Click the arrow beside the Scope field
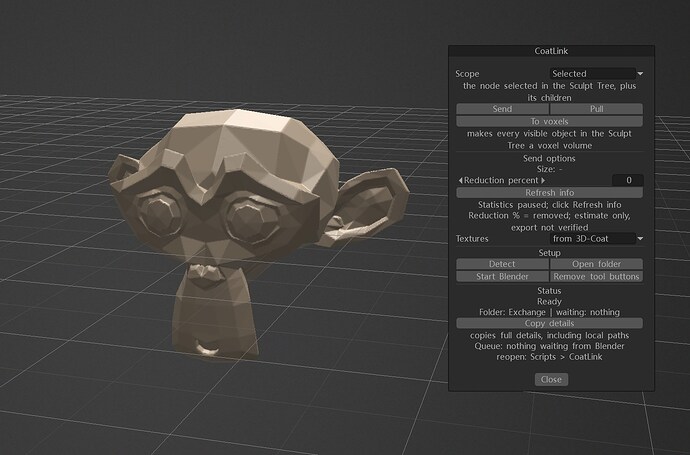The image size is (690, 455). coord(640,73)
